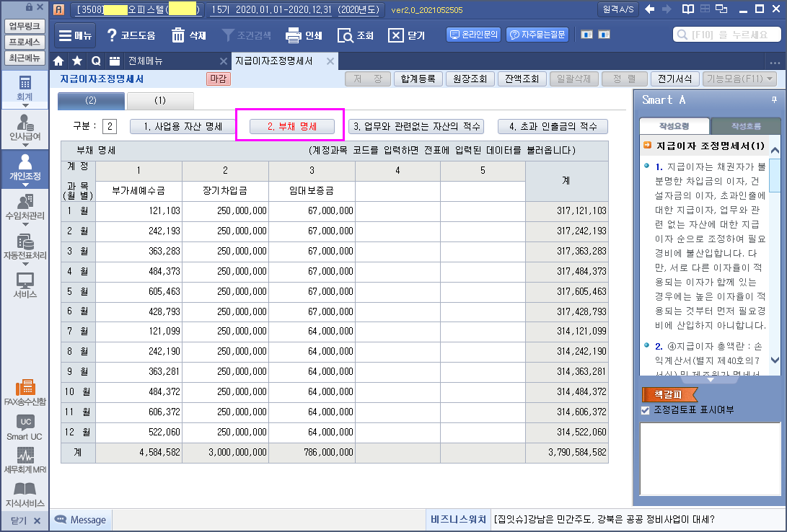Open the favorites star icon
This screenshot has height=532, width=787.
[76, 61]
